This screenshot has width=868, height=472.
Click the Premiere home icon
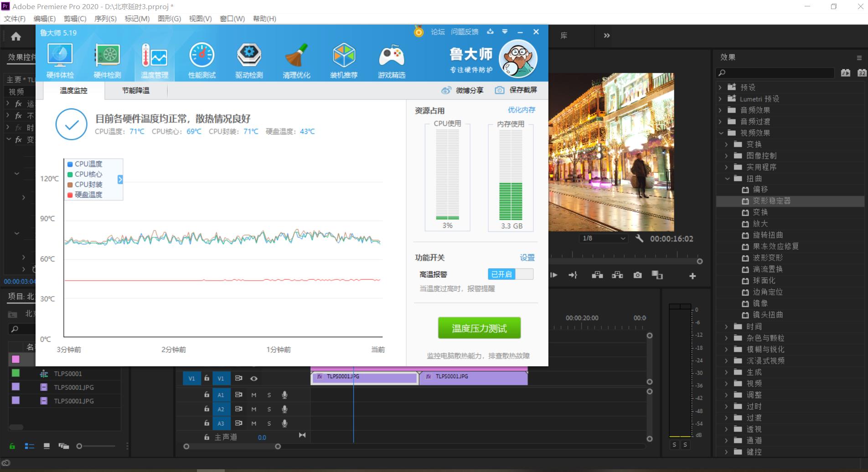(x=16, y=36)
